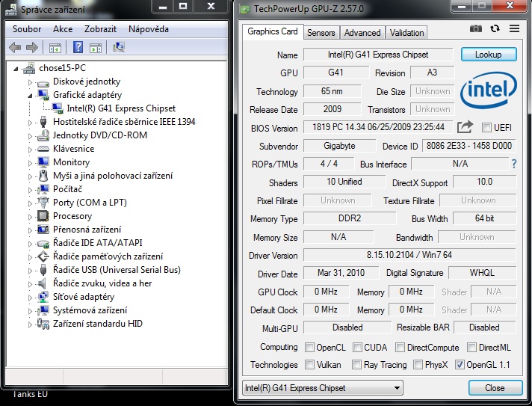Click the Procesory chip icon

[43, 216]
